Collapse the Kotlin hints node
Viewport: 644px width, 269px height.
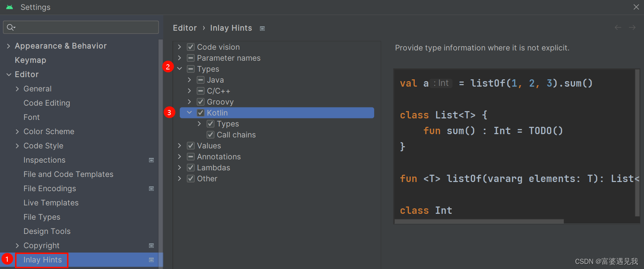(x=189, y=113)
